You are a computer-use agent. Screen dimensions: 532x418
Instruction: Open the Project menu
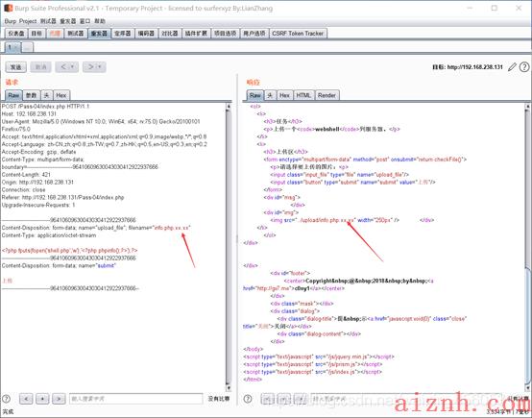point(28,21)
